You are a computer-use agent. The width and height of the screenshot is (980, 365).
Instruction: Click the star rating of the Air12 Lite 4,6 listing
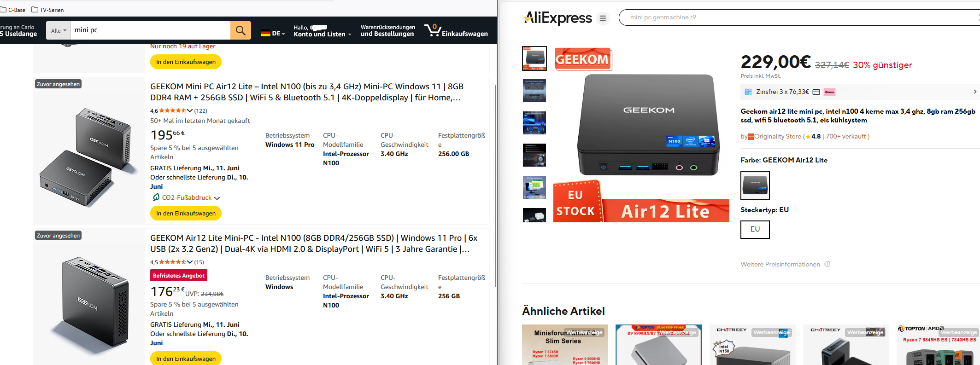(172, 110)
